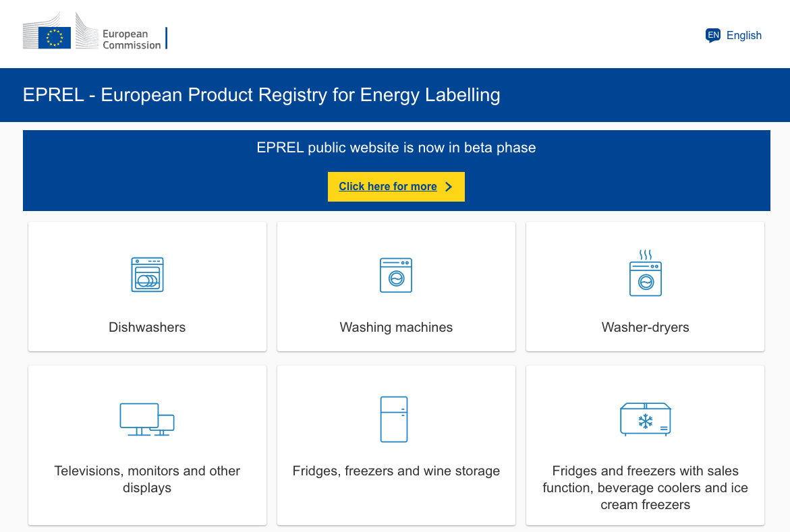Click the 'Click here for more' button
This screenshot has height=532, width=790.
(396, 187)
